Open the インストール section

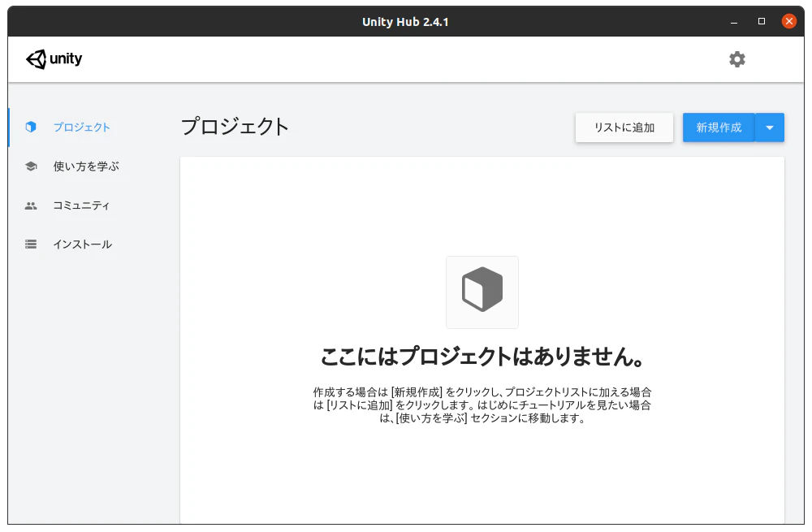point(82,244)
